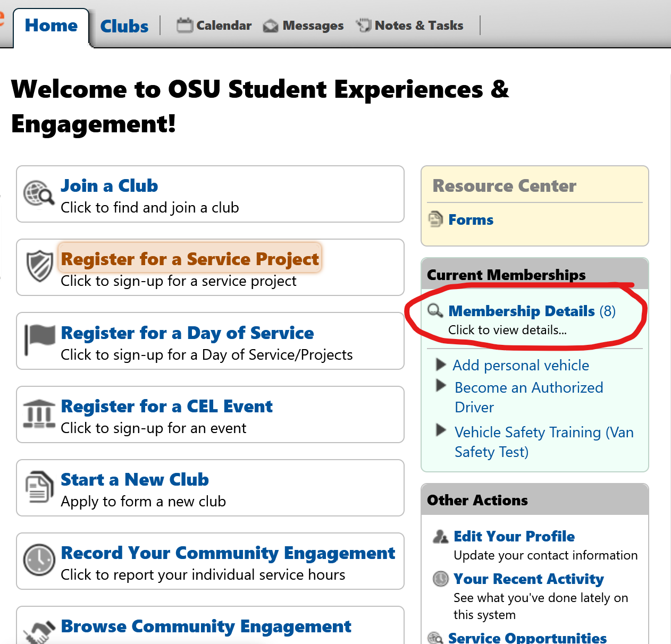
Task: Click the flag icon for Day of Service
Action: (40, 339)
